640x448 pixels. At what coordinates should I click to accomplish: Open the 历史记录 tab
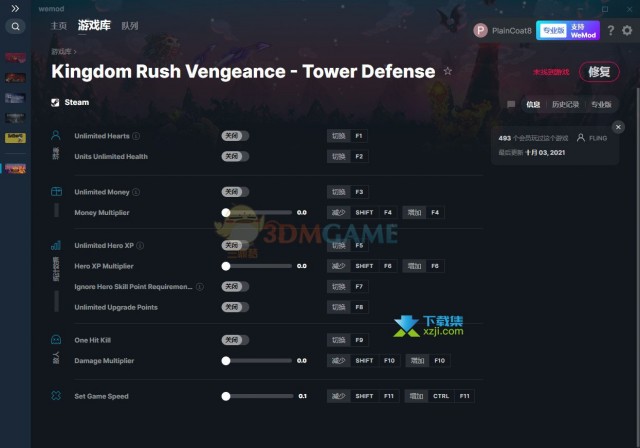point(565,104)
